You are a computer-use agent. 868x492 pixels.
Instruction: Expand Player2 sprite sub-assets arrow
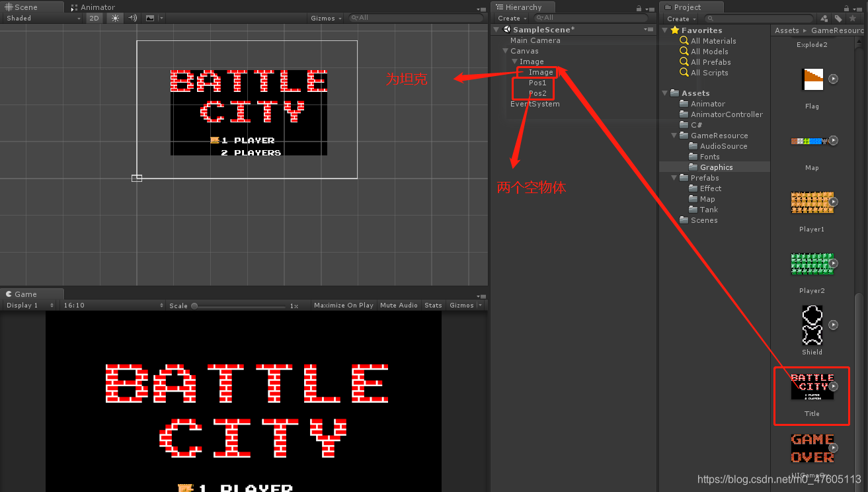834,263
